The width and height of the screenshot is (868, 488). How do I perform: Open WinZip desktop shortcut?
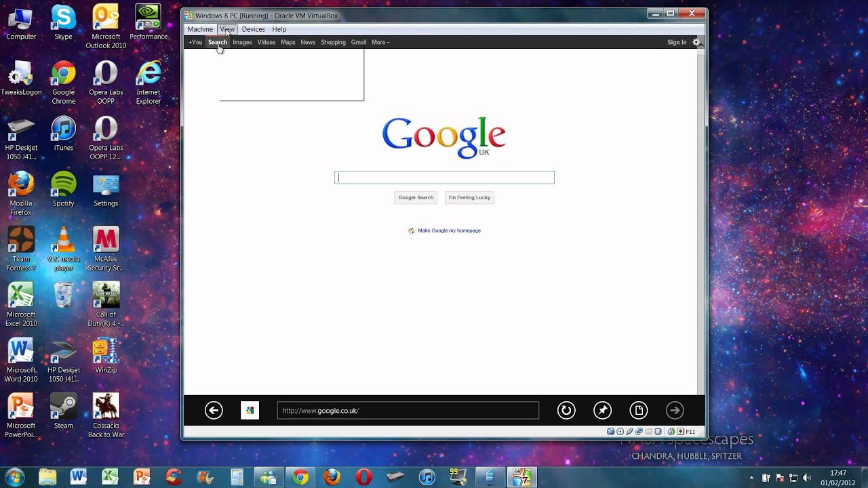point(106,356)
